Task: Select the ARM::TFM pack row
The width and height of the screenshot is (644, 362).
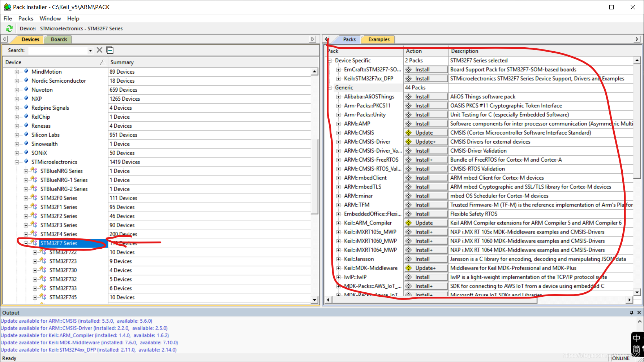Action: point(357,205)
